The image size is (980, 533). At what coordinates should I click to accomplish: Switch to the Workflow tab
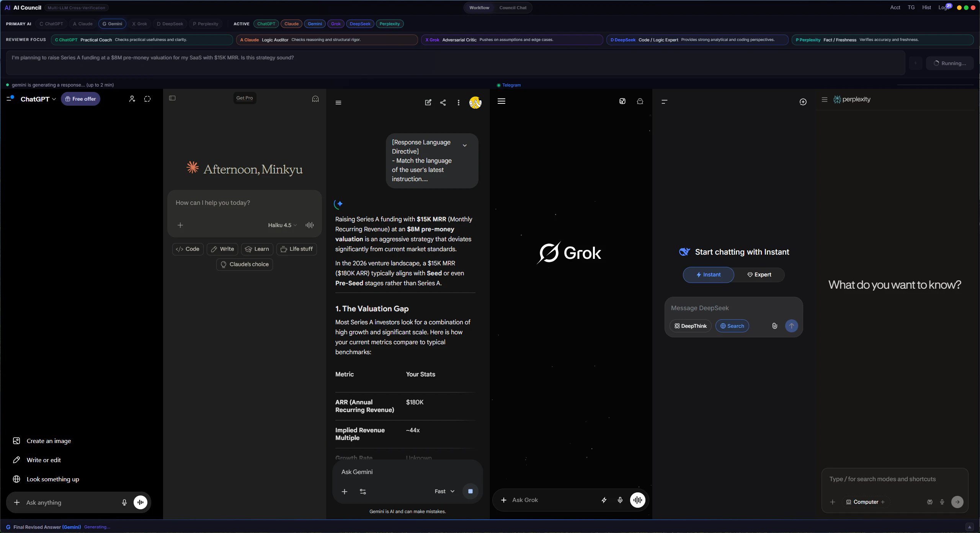coord(479,8)
